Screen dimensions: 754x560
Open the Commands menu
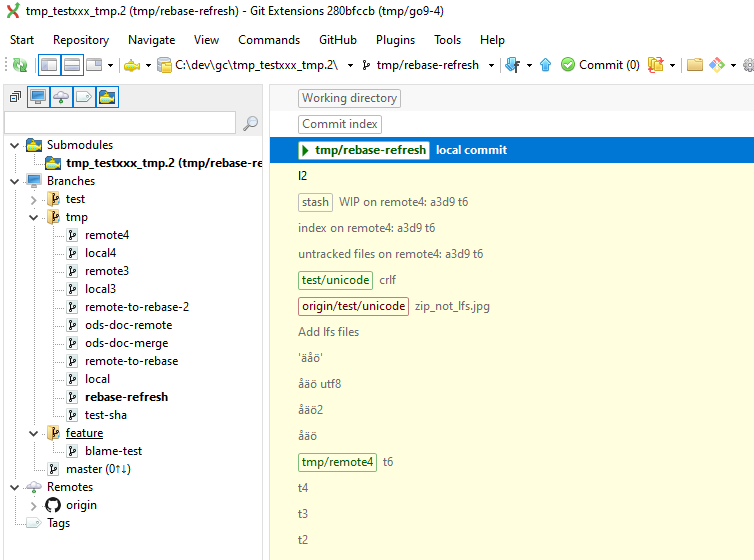click(x=269, y=40)
